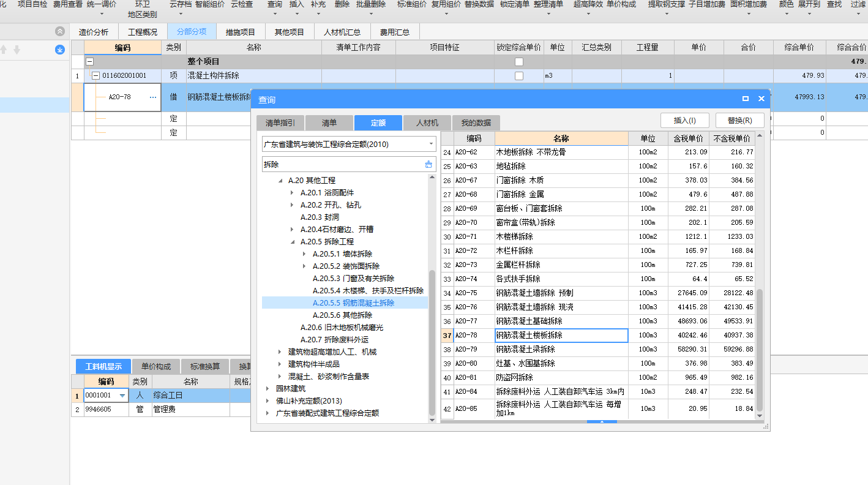Image resolution: width=868 pixels, height=485 pixels.
Task: Toggle 锁定综合单价 checkbox for 混凝土构件拆除 row
Action: [519, 76]
